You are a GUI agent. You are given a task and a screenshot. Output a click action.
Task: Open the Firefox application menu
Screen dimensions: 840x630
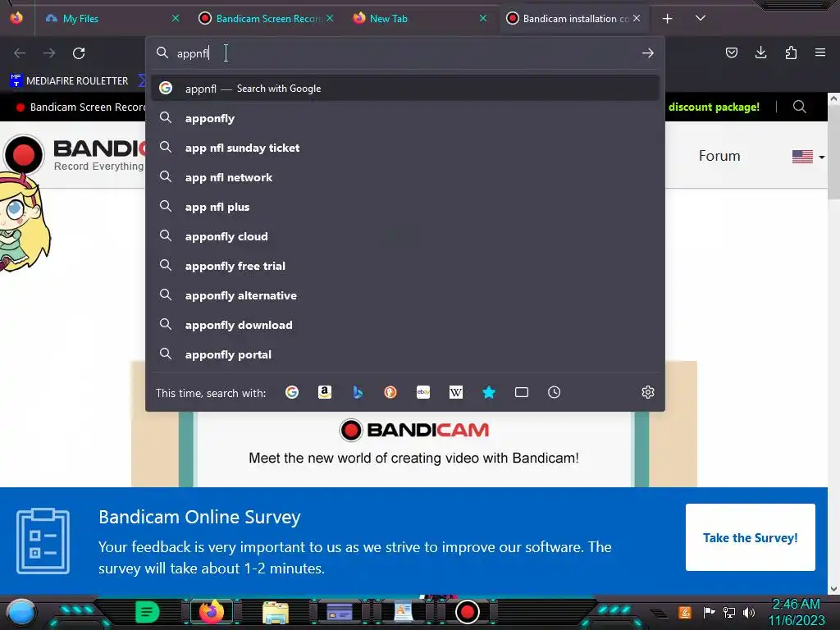tap(820, 52)
